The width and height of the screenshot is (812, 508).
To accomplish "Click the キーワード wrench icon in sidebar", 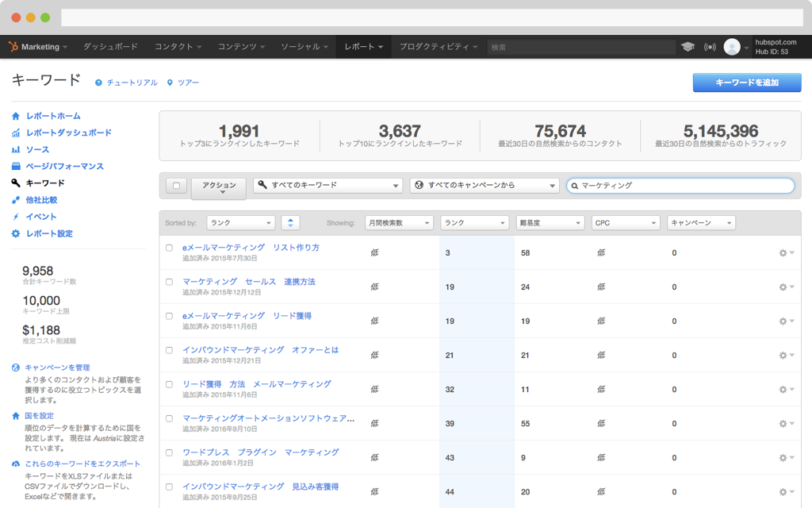I will point(16,183).
